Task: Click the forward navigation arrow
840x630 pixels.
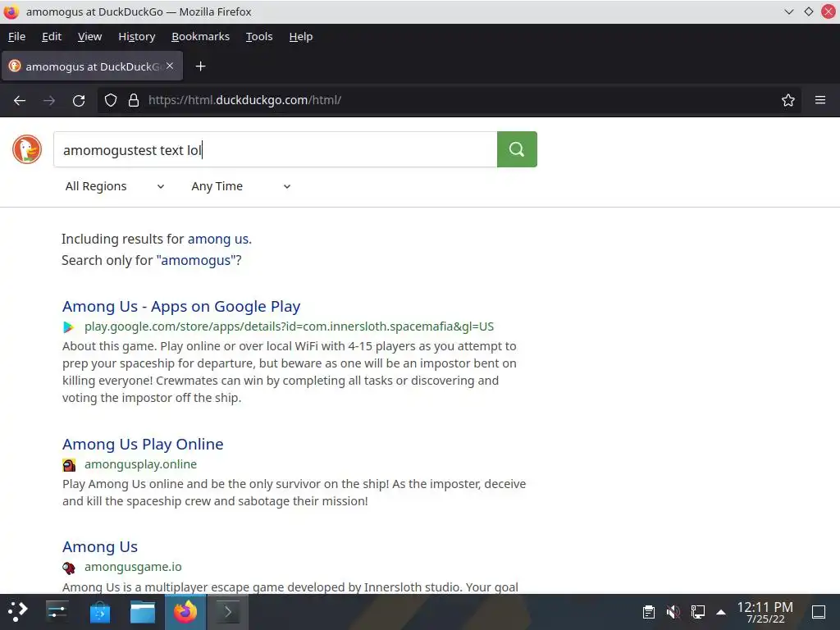Action: pyautogui.click(x=49, y=100)
